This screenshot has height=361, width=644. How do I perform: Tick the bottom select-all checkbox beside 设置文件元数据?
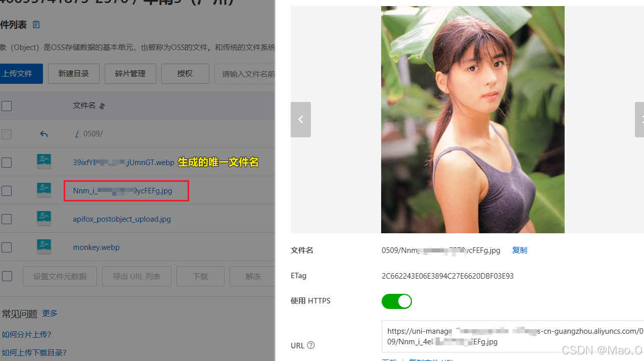(x=7, y=276)
